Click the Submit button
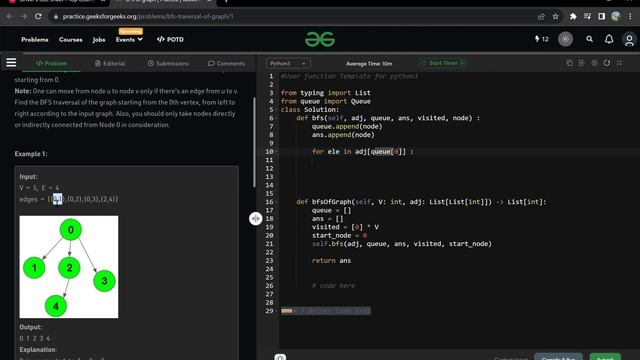The width and height of the screenshot is (640, 360). tap(605, 357)
